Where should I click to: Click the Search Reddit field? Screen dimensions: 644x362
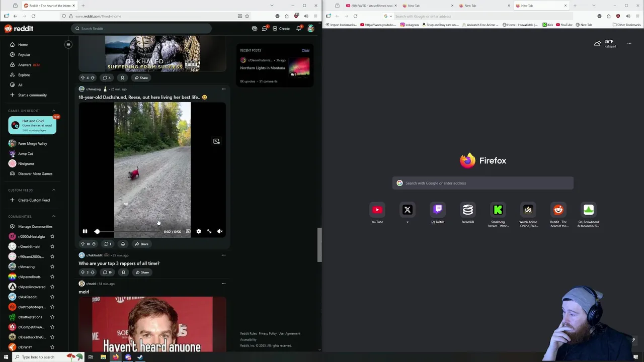(141, 29)
